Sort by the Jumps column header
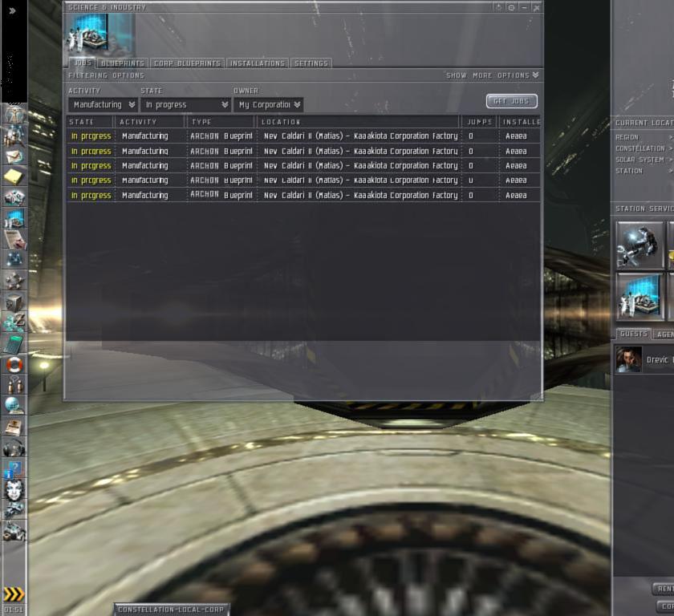 click(x=479, y=122)
